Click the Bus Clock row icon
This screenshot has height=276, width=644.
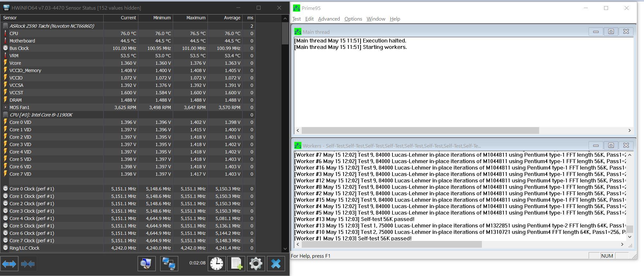pyautogui.click(x=5, y=48)
